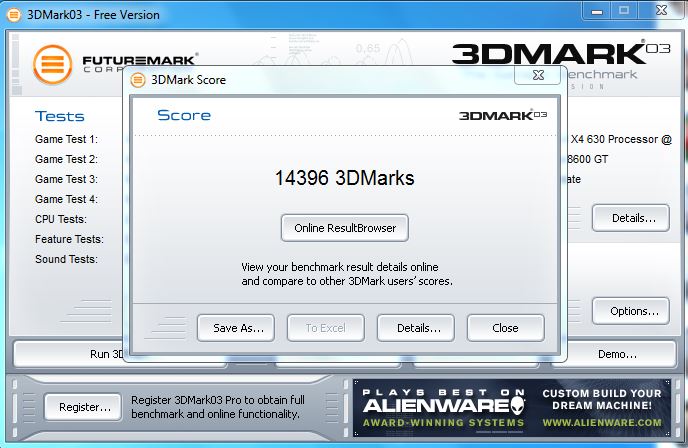Click the 'Game Test 4:' label
688x448 pixels.
pyautogui.click(x=66, y=199)
